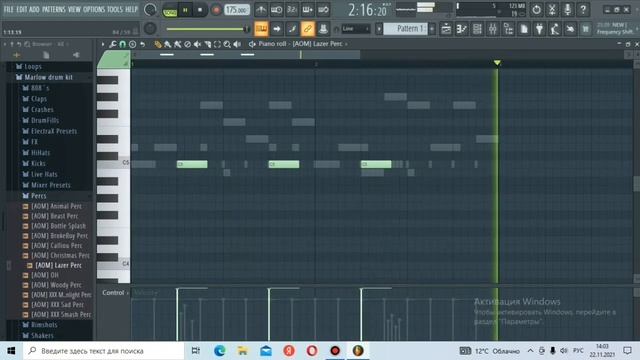Open the Mixer view
Viewport: 640px width, 360px height.
pyautogui.click(x=493, y=29)
